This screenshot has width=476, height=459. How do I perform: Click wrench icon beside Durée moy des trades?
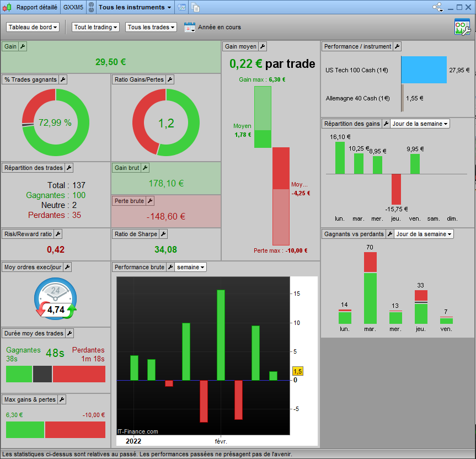click(69, 333)
